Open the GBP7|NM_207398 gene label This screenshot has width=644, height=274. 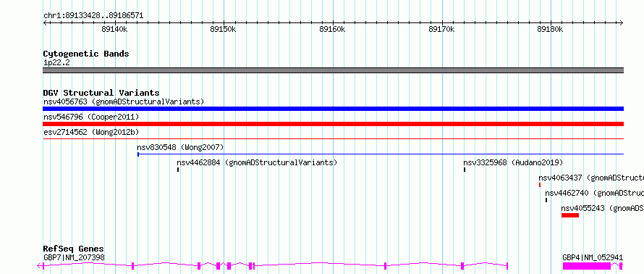74,257
